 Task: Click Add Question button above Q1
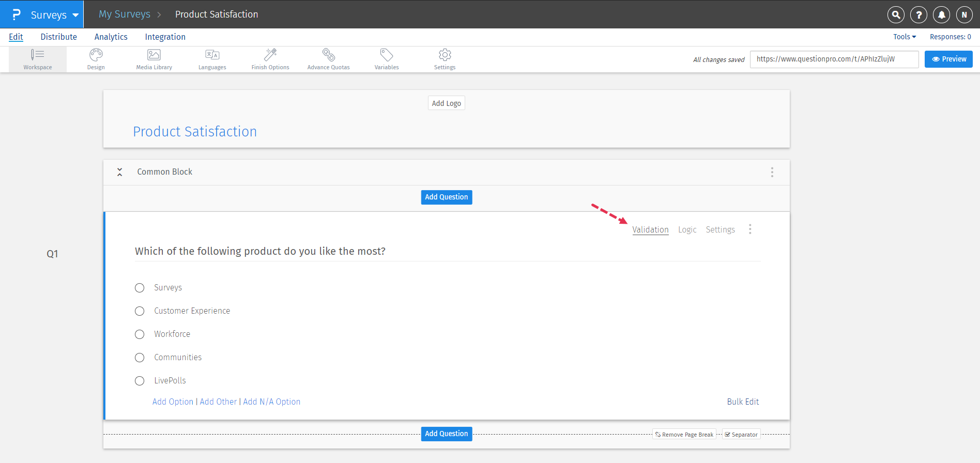pos(447,197)
